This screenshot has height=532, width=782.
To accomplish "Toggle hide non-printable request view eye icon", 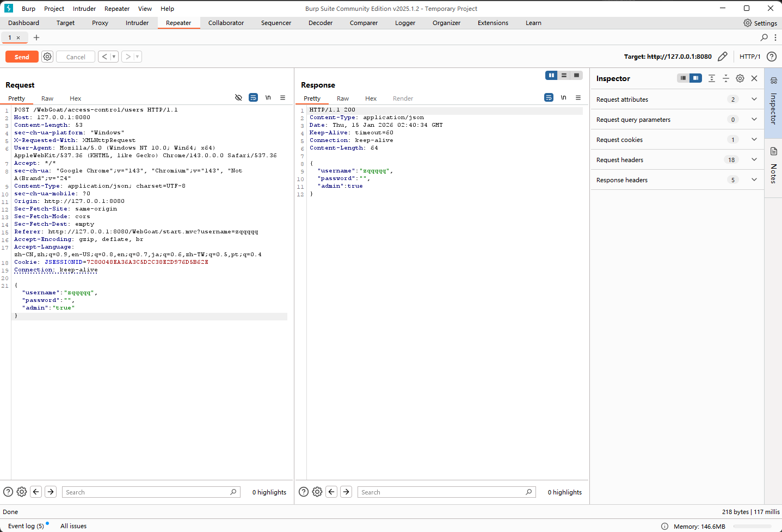I will pyautogui.click(x=238, y=98).
